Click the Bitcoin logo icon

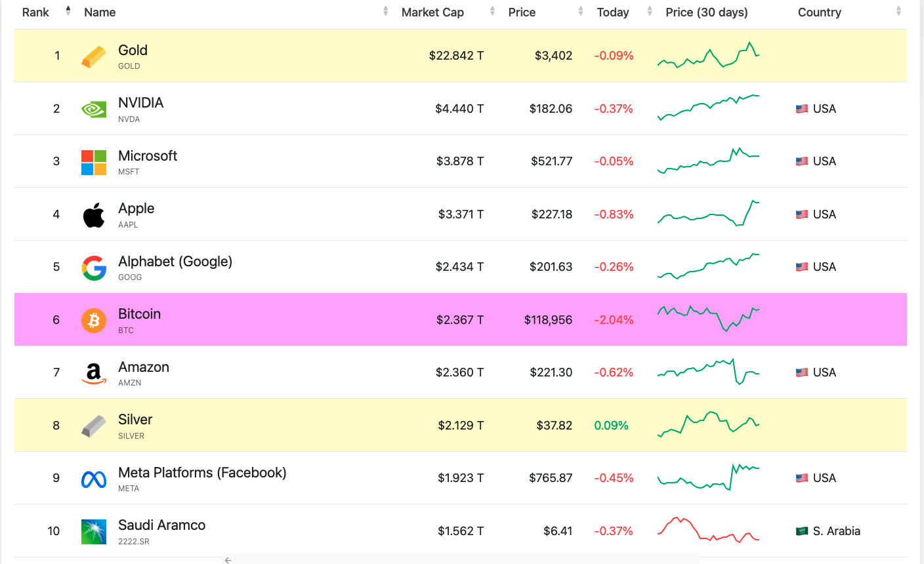tap(94, 321)
